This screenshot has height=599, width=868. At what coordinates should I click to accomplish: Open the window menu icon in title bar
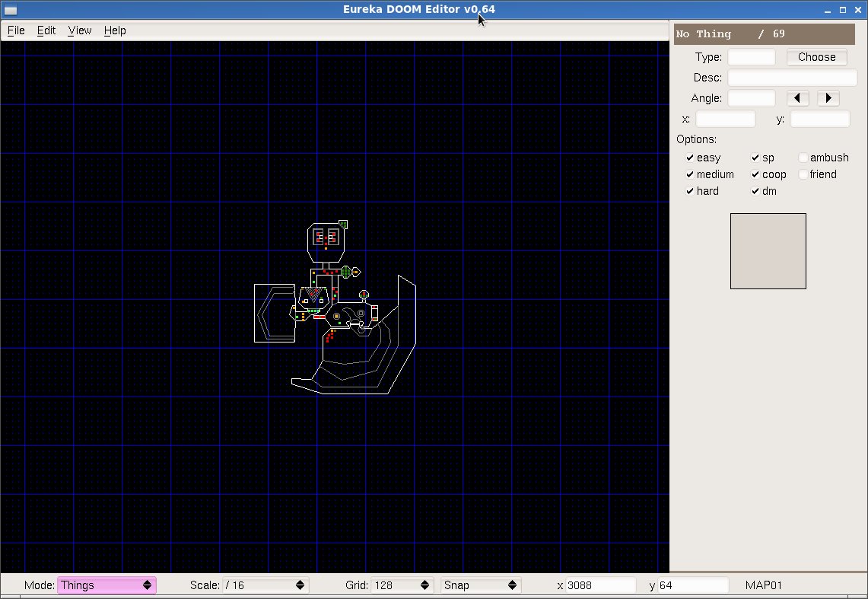tap(10, 10)
